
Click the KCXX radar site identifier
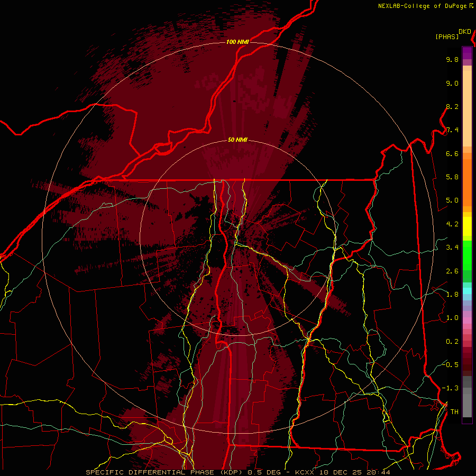(305, 472)
